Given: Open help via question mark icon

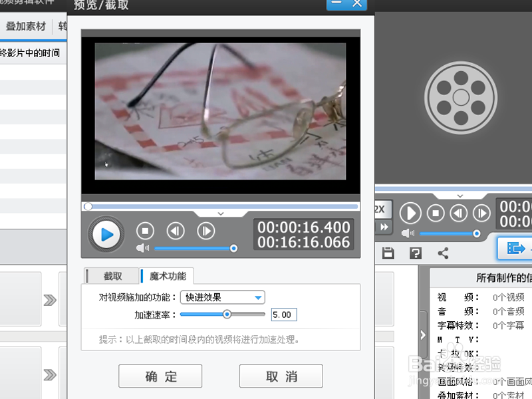Looking at the screenshot, I should click(416, 253).
